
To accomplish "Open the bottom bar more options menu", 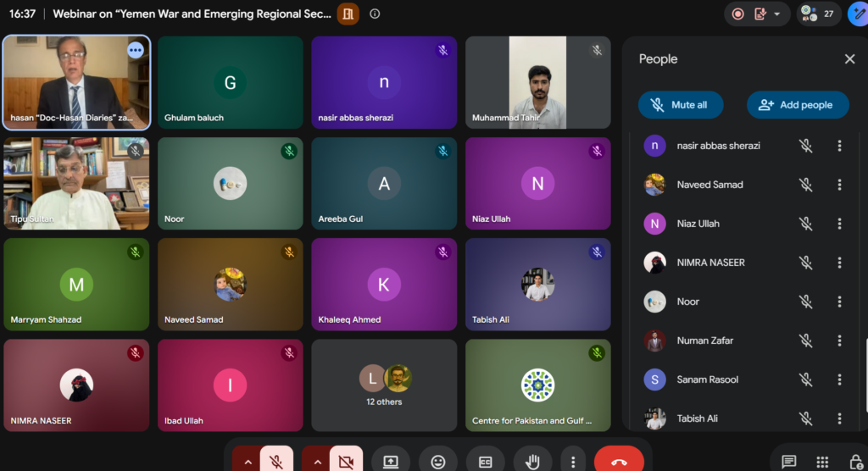I will [573, 461].
